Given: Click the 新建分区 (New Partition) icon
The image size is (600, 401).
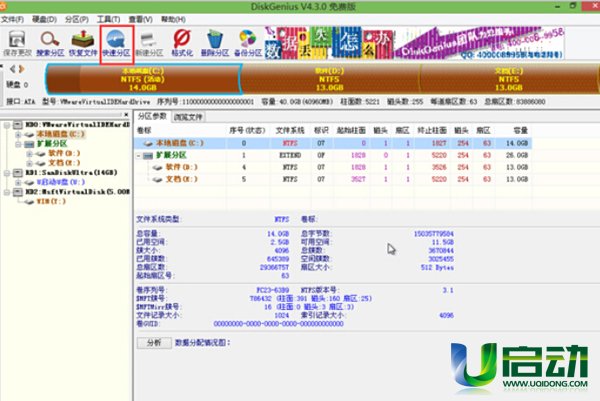Looking at the screenshot, I should pos(149,43).
